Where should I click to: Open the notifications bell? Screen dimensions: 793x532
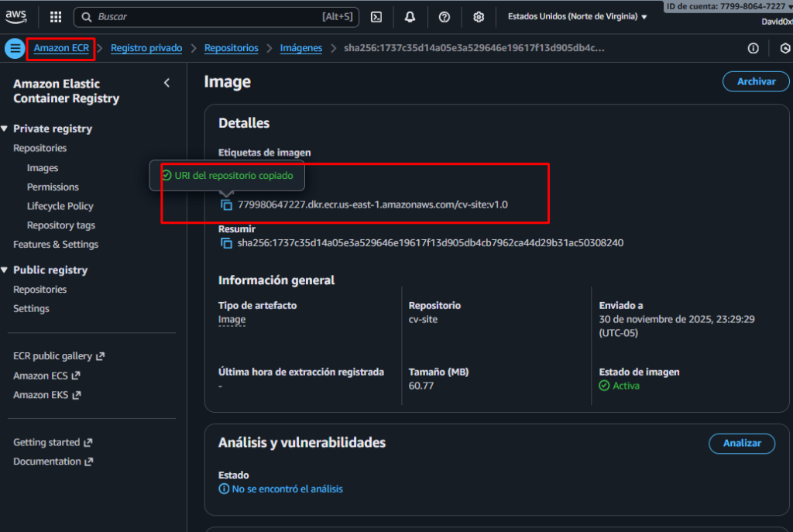pos(410,16)
